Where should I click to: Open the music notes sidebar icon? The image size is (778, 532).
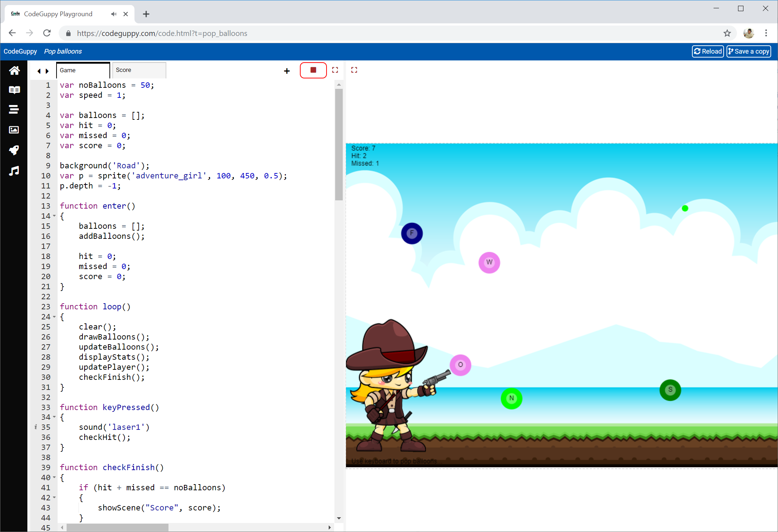[x=14, y=170]
